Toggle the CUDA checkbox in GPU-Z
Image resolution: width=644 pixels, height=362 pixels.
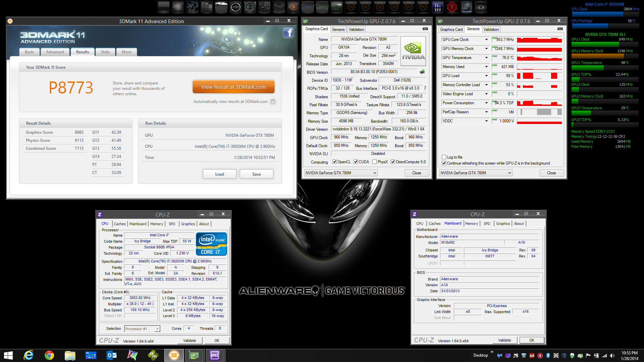click(356, 162)
